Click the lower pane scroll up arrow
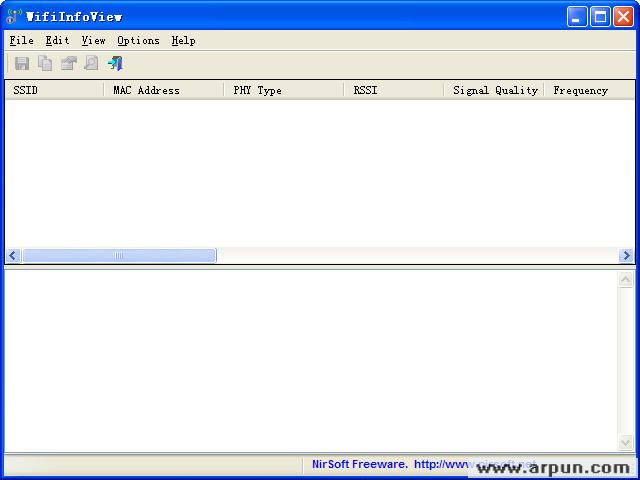 [626, 280]
